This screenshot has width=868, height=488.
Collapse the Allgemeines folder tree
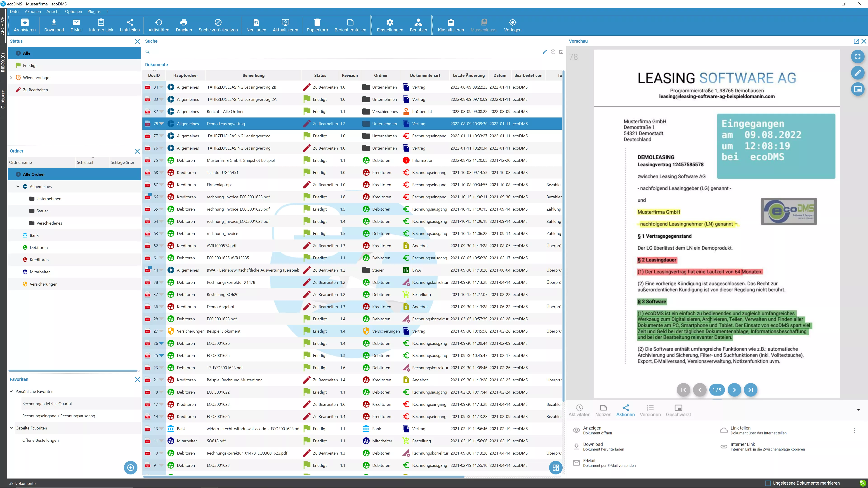(x=18, y=186)
